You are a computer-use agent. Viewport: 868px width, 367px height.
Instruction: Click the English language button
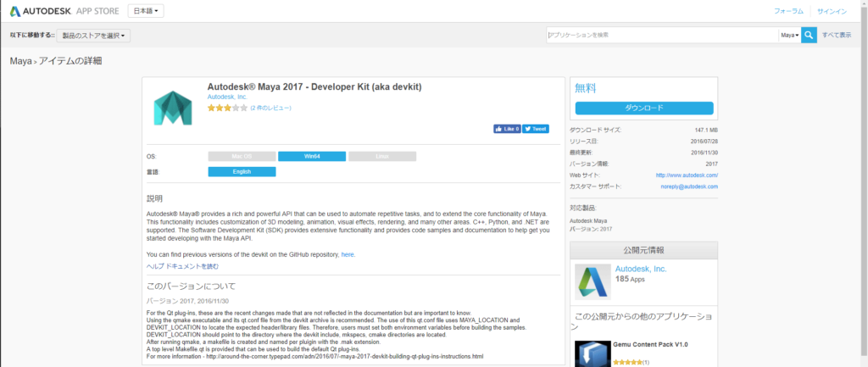click(x=242, y=172)
